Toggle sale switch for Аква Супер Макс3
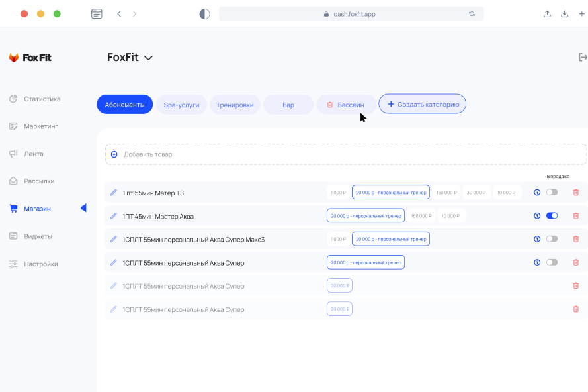588x392 pixels. click(552, 239)
